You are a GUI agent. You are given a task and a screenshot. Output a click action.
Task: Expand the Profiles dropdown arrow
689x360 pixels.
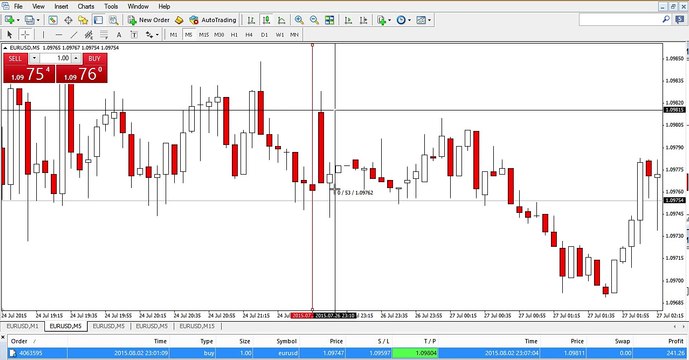38,20
